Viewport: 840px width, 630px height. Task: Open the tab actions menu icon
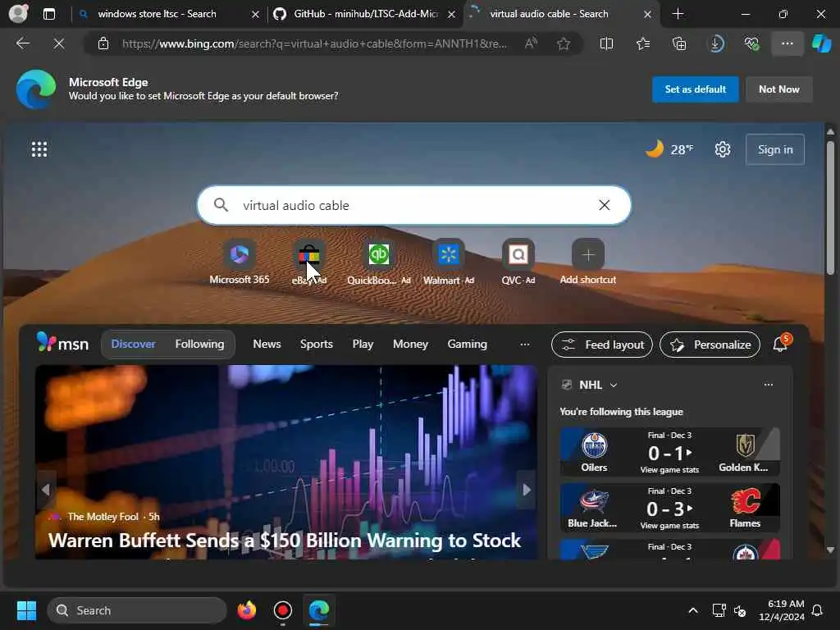click(x=48, y=14)
